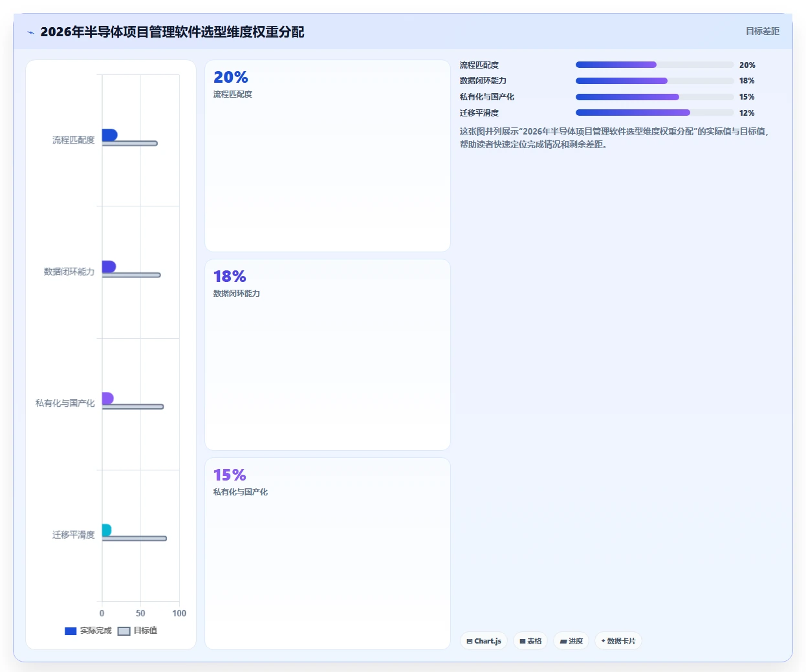
Task: Click the 12% value in progress list
Action: [747, 113]
